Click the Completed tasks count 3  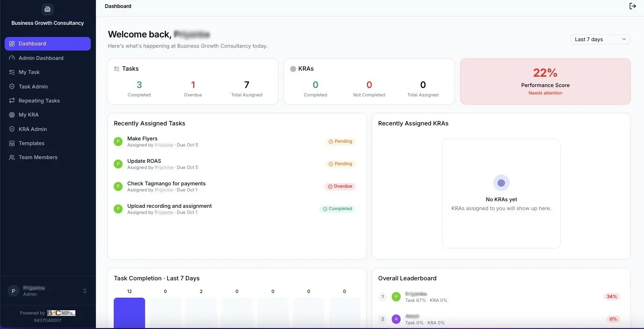(x=139, y=85)
